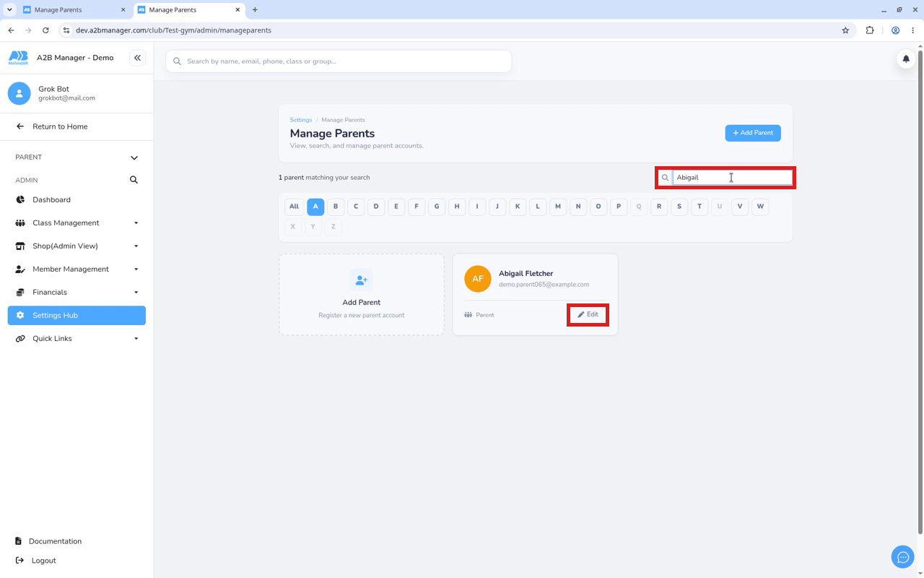
Task: Open Dashboard from sidebar
Action: point(77,200)
